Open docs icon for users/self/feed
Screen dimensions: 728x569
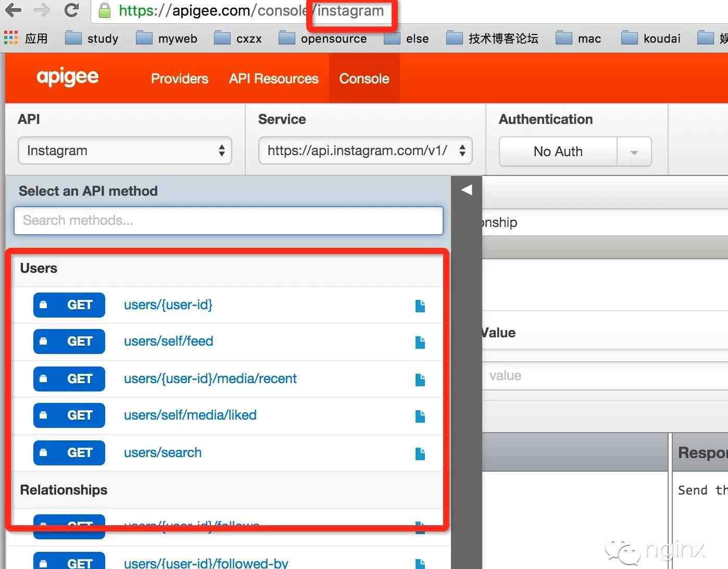point(420,342)
